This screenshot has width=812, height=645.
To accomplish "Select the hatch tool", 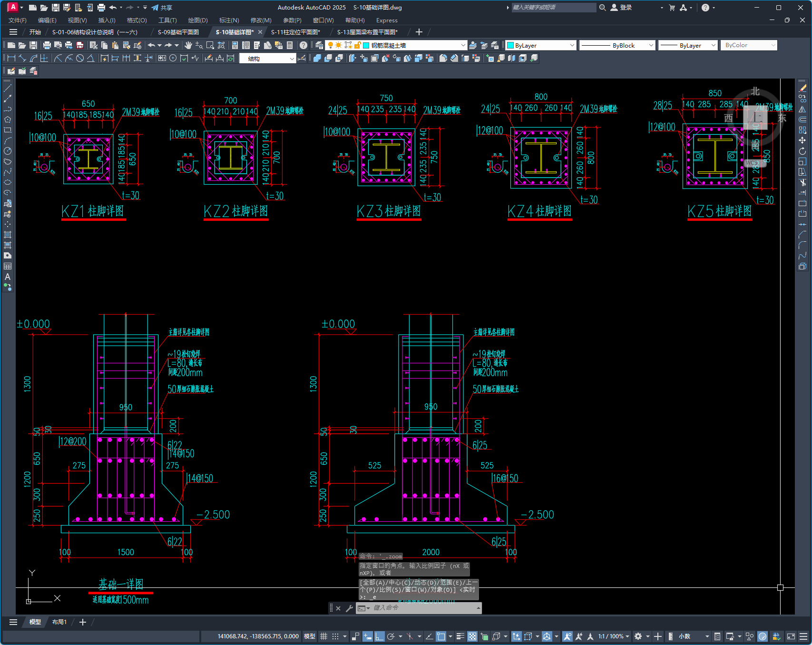I will pos(8,235).
